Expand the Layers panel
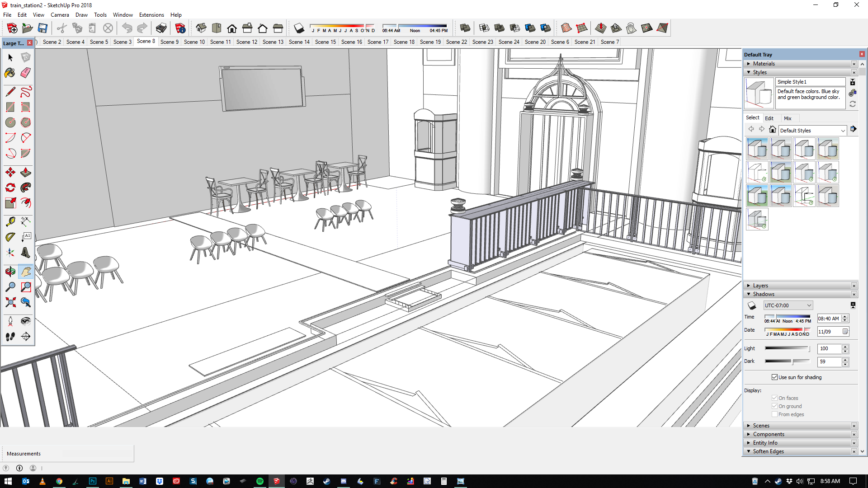The height and width of the screenshot is (488, 868). coord(800,286)
